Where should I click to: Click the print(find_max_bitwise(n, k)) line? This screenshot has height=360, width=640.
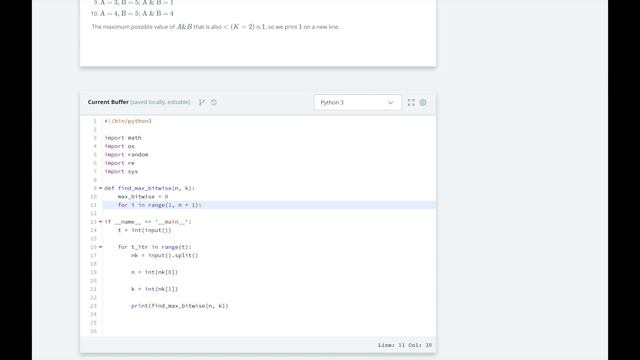click(x=180, y=306)
